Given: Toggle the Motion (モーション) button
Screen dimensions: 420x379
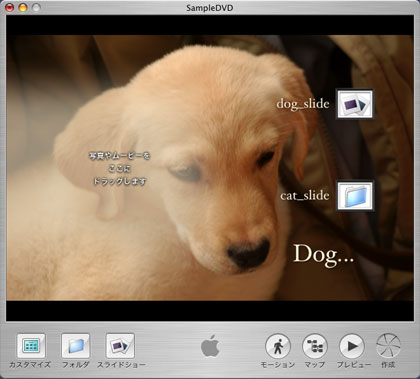Looking at the screenshot, I should 278,346.
